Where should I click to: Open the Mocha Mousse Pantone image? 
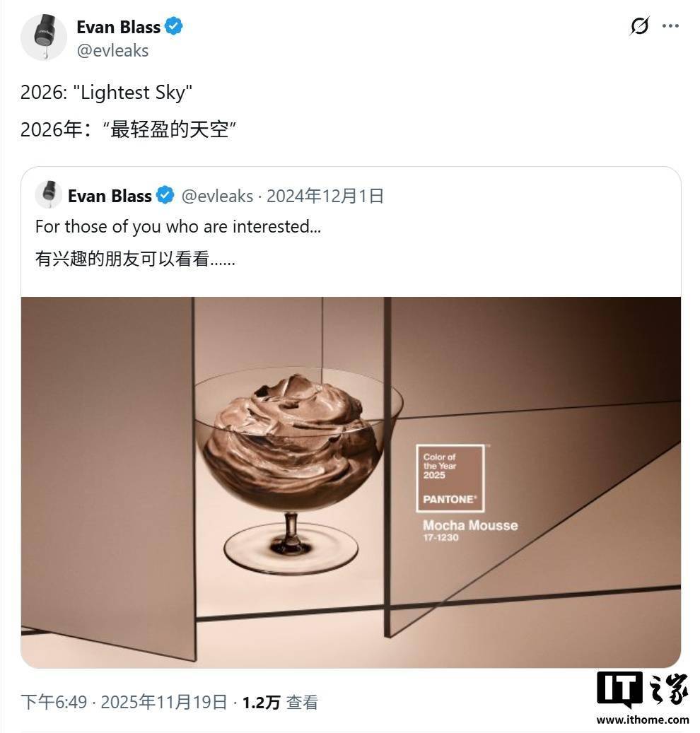coord(351,482)
